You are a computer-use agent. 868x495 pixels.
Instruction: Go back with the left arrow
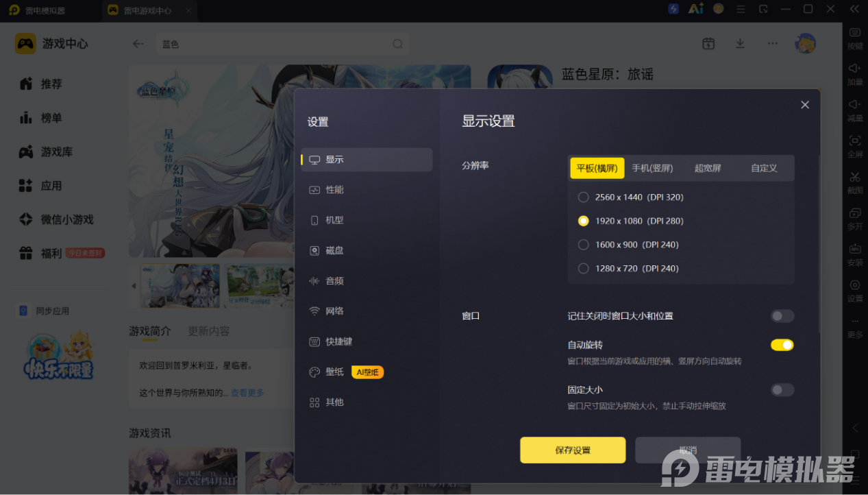point(138,44)
